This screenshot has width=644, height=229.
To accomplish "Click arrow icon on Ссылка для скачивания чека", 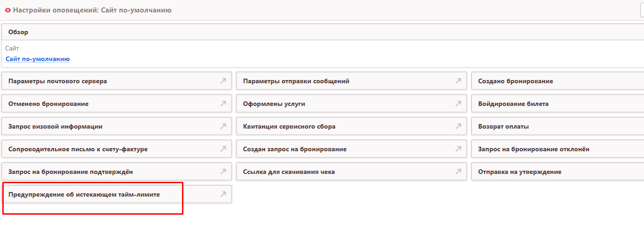I will point(458,172).
